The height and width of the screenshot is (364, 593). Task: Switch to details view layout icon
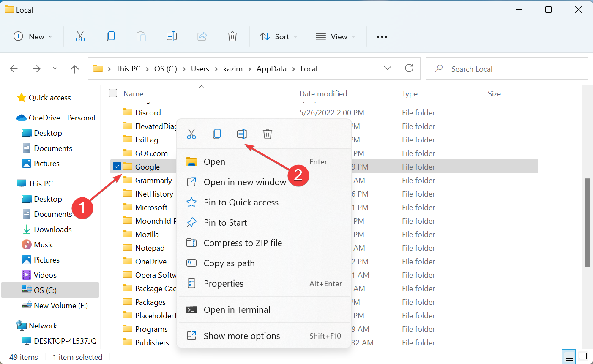(569, 356)
